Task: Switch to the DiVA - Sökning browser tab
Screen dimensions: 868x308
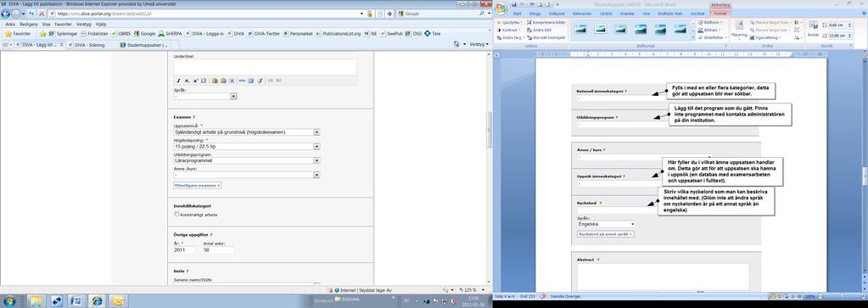Action: point(87,44)
